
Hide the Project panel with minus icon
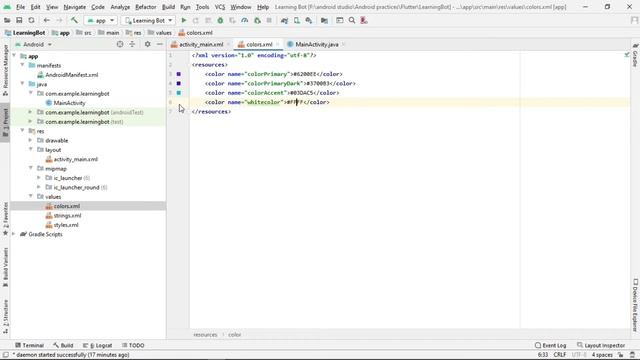click(x=160, y=44)
